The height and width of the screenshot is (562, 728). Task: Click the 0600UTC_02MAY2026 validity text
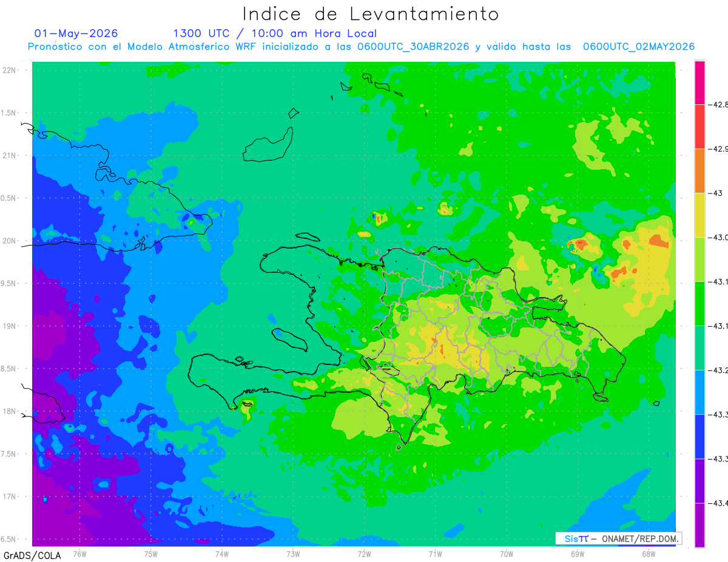(639, 47)
